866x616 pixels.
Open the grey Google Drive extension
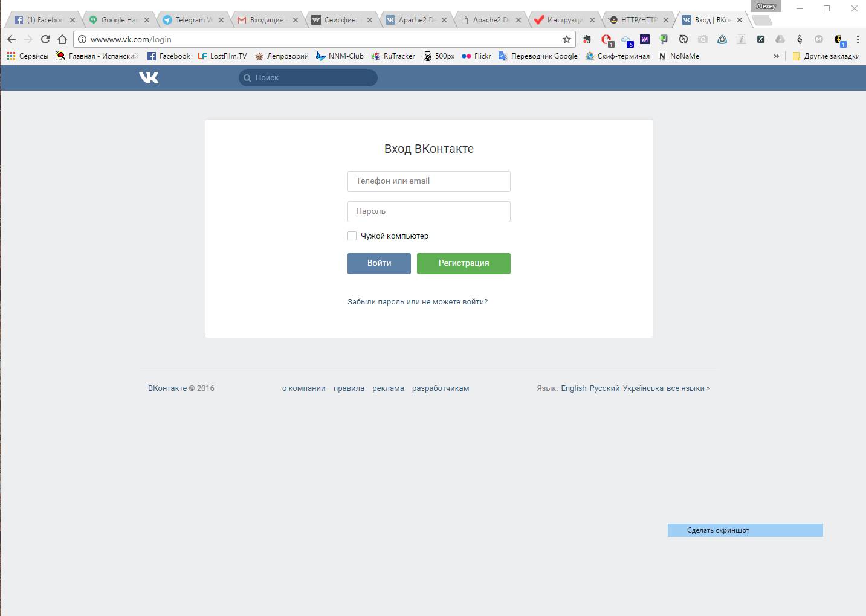[x=780, y=39]
